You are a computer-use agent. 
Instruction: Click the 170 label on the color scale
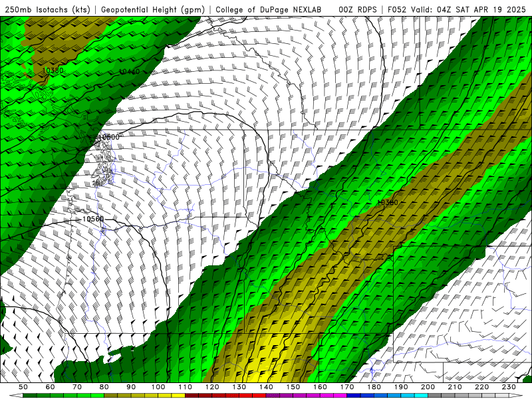347,387
